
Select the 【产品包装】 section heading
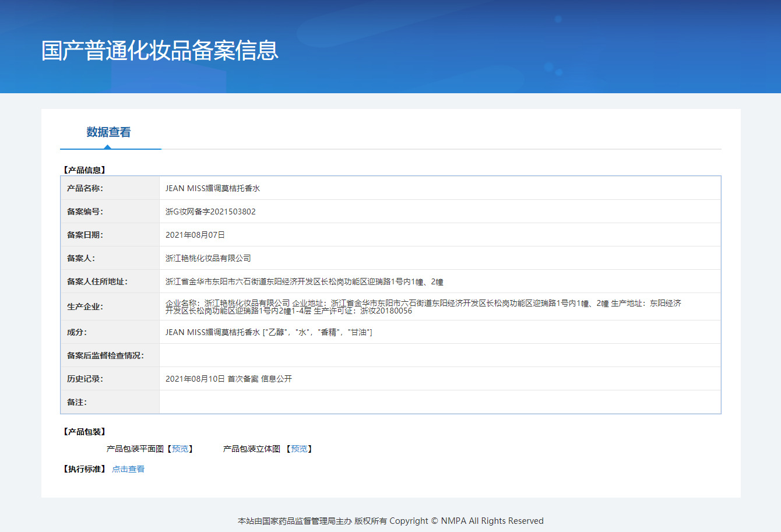85,432
